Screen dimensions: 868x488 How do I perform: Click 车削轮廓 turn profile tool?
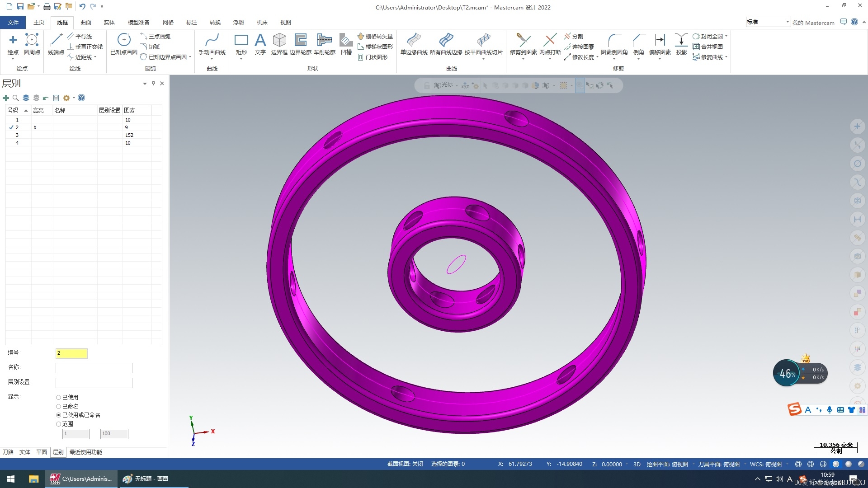[x=325, y=44]
